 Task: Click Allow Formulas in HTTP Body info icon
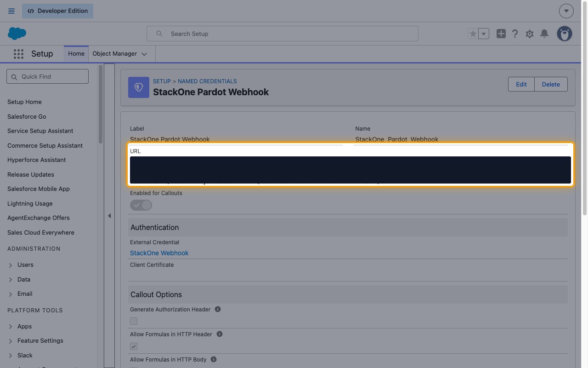pos(214,359)
